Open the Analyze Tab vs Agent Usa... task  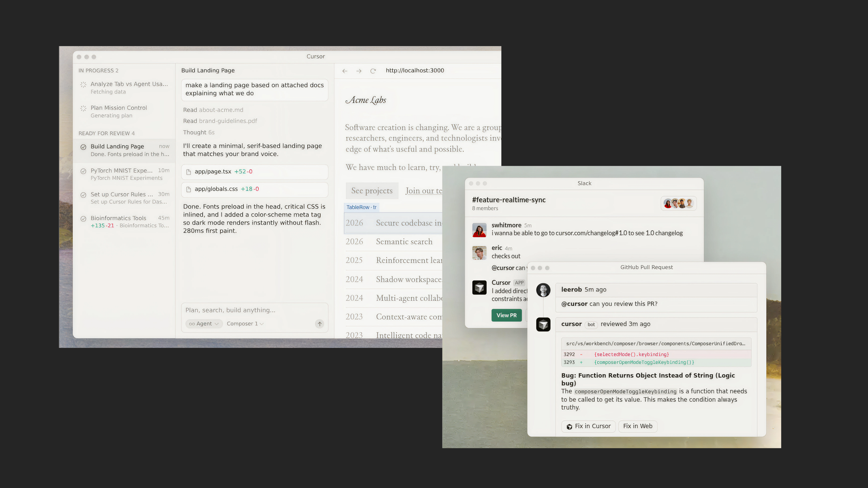click(124, 88)
